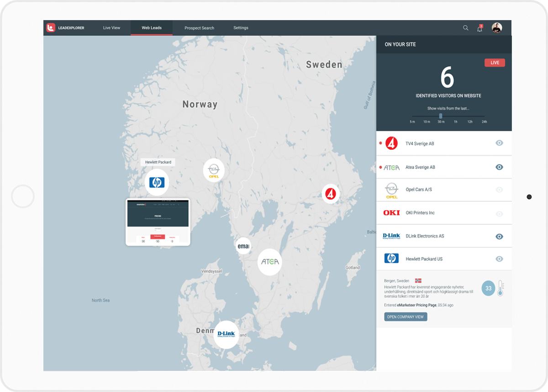548x392 pixels.
Task: Select the DLink Electronics AS row
Action: [444, 236]
